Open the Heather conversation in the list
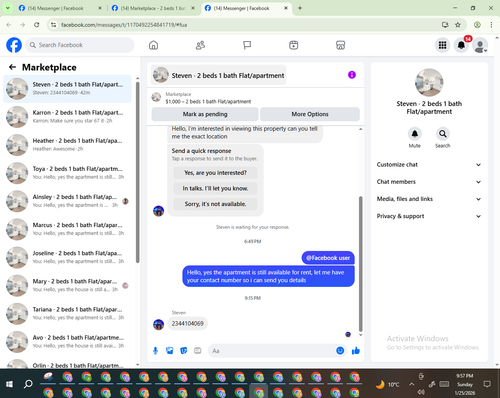Screen dimensions: 500x398 pyautogui.click(x=67, y=145)
